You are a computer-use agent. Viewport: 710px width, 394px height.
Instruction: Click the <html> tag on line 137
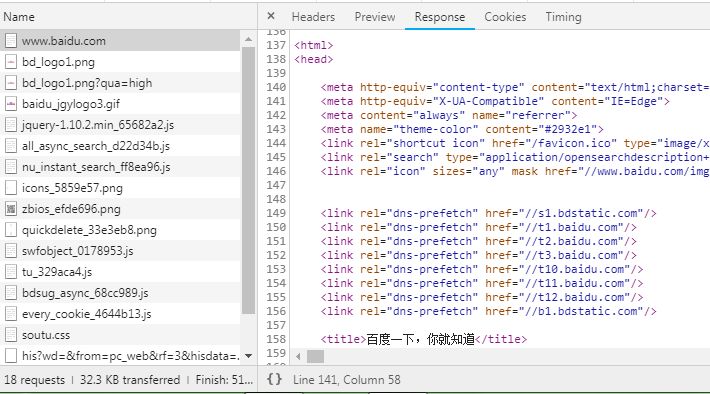pos(313,45)
